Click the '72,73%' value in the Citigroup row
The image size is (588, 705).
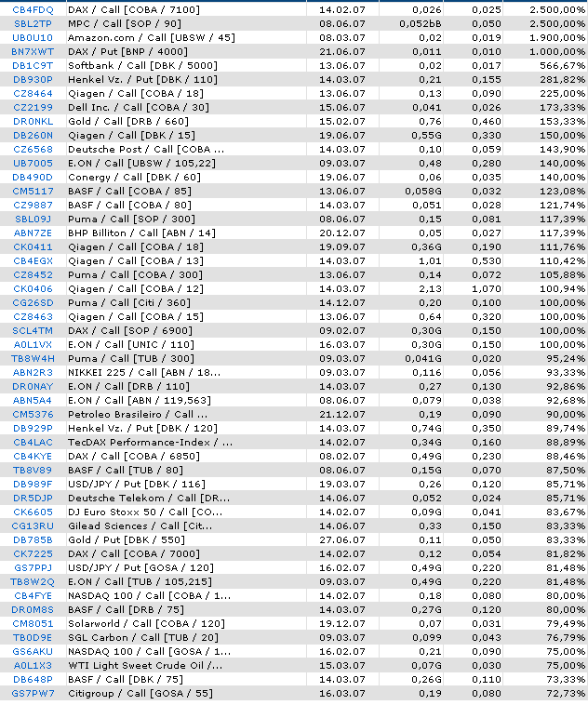pos(566,692)
